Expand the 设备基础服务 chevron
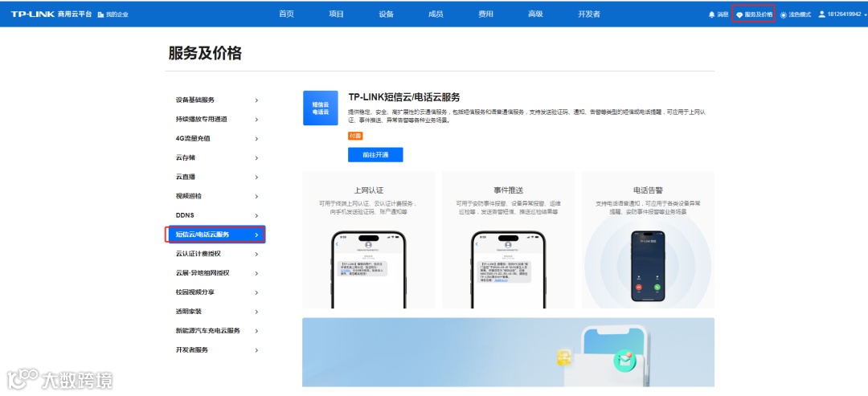 point(256,100)
